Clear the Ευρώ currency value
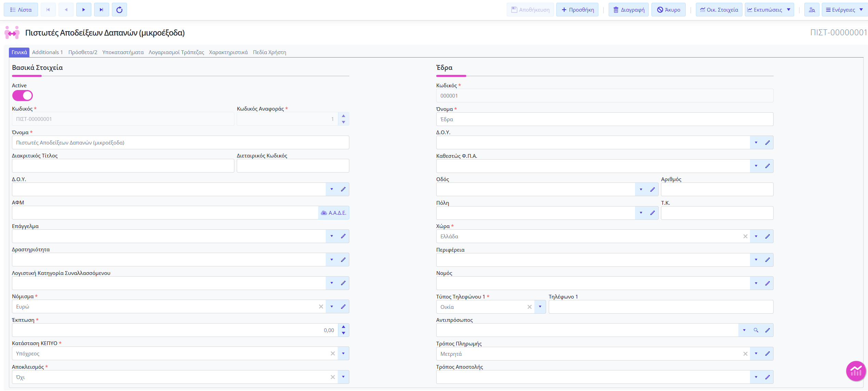 click(321, 306)
